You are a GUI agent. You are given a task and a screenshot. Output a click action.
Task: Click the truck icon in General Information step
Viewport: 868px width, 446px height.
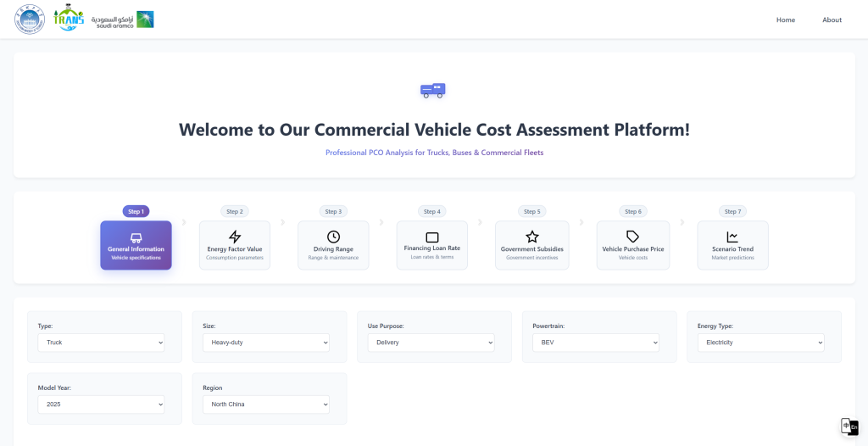(x=136, y=237)
